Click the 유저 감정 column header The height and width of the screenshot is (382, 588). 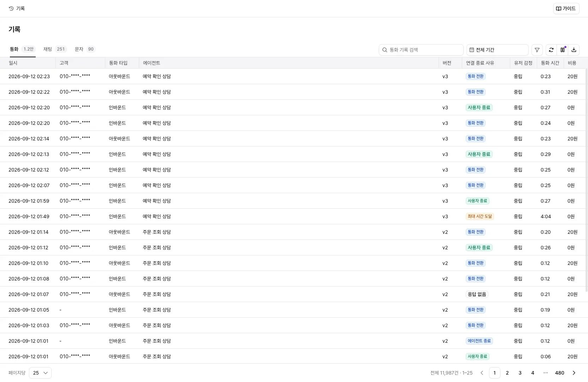click(523, 63)
